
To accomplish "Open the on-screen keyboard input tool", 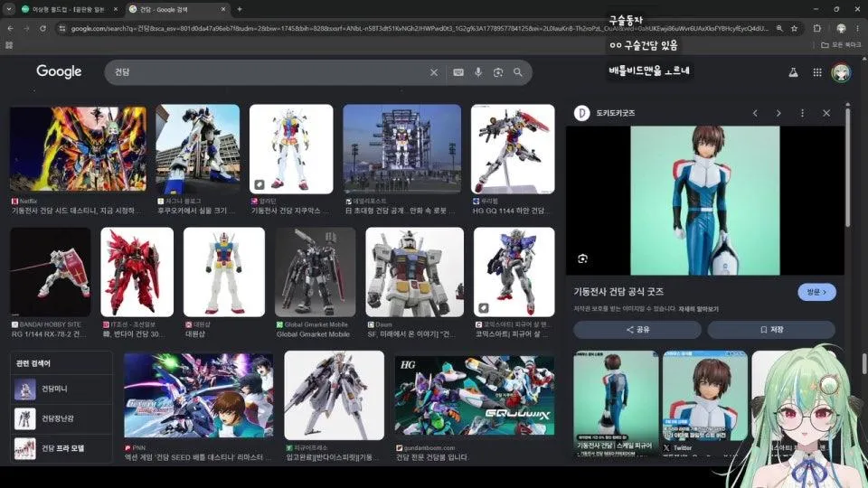I will pyautogui.click(x=458, y=72).
